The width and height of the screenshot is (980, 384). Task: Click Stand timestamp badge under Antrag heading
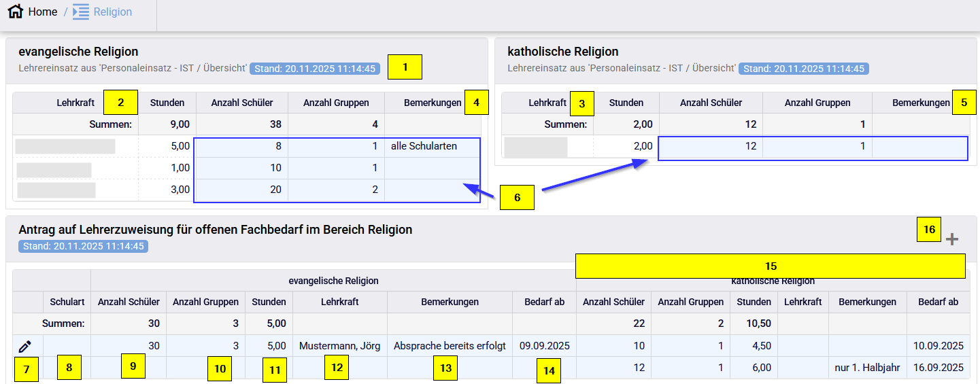coord(84,246)
